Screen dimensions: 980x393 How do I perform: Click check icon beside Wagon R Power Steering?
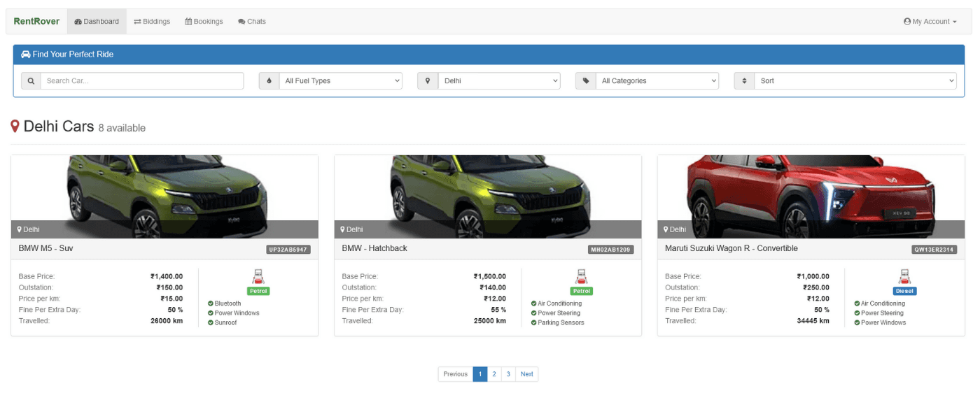point(857,313)
